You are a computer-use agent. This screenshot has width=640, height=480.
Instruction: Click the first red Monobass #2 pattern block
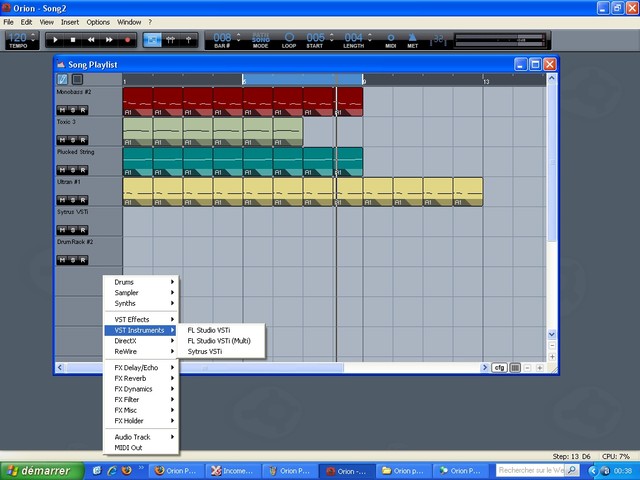(138, 102)
